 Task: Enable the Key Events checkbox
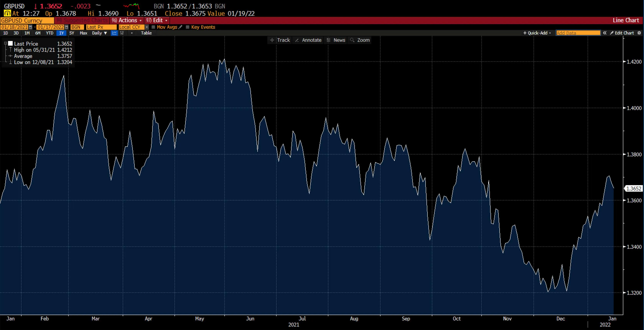pyautogui.click(x=188, y=27)
